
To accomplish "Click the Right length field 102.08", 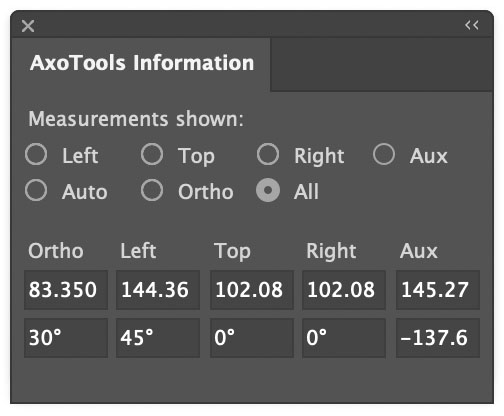I will (x=344, y=290).
